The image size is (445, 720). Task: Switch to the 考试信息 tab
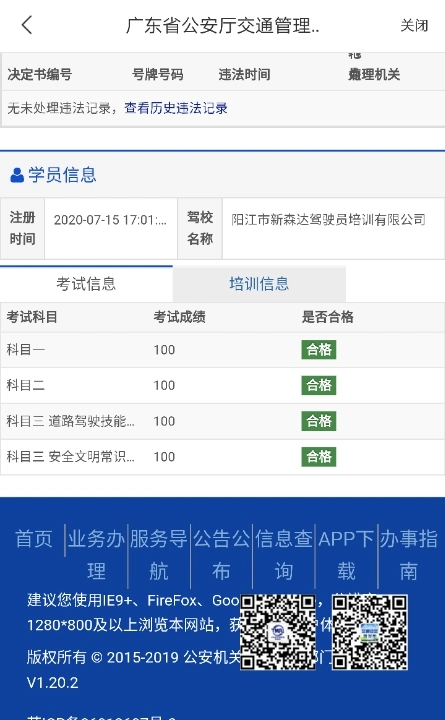[86, 283]
